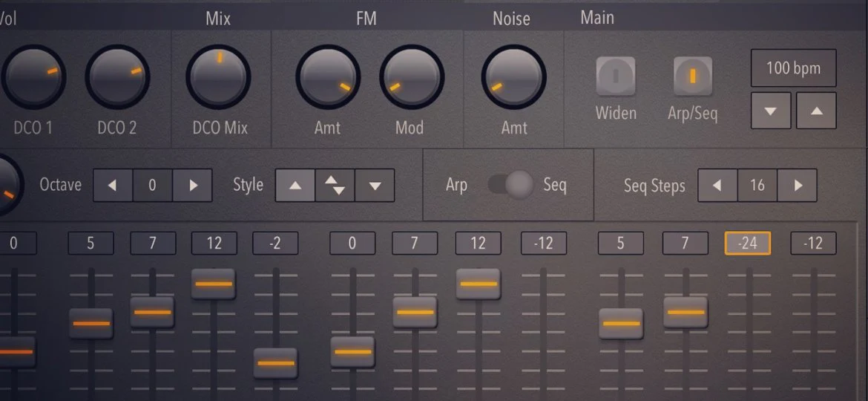This screenshot has height=401, width=868.
Task: Click the Noise Amt knob
Action: pyautogui.click(x=513, y=77)
